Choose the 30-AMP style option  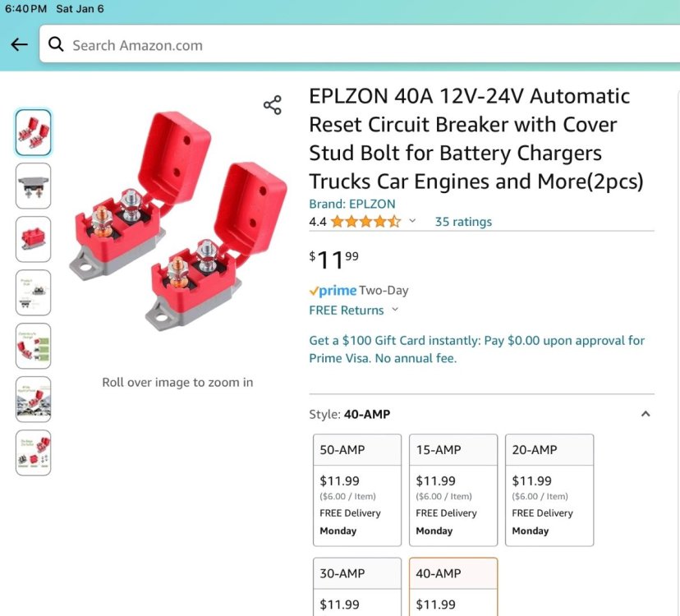click(357, 586)
